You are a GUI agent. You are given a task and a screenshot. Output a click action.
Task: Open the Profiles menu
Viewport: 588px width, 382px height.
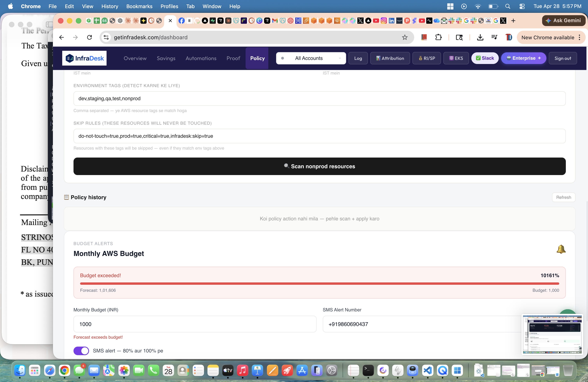pyautogui.click(x=169, y=6)
